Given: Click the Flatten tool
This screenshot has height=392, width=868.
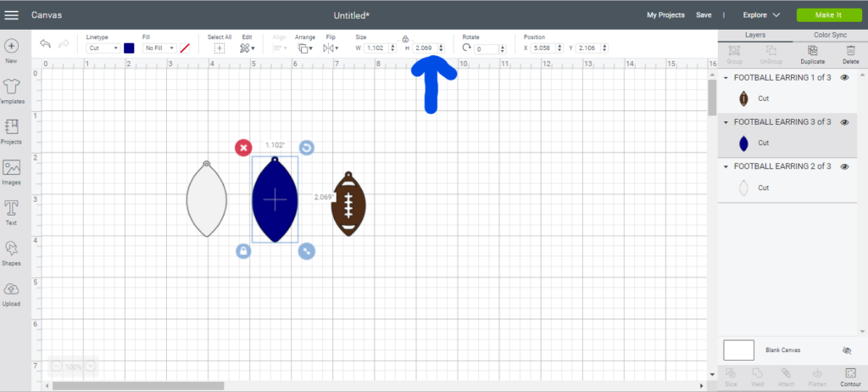Looking at the screenshot, I should pyautogui.click(x=818, y=377).
